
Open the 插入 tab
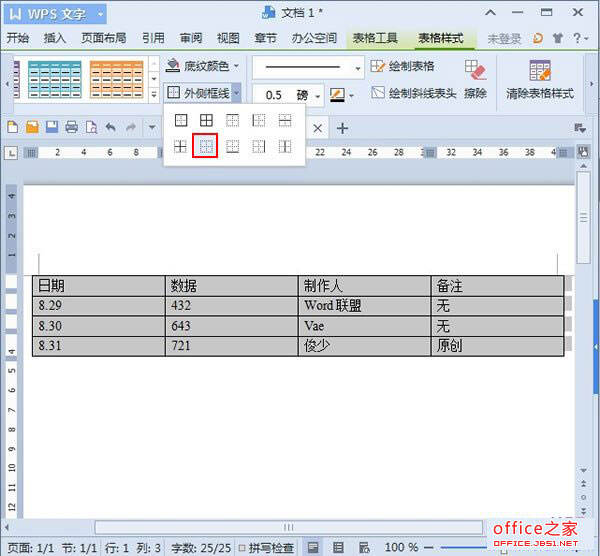pyautogui.click(x=55, y=38)
